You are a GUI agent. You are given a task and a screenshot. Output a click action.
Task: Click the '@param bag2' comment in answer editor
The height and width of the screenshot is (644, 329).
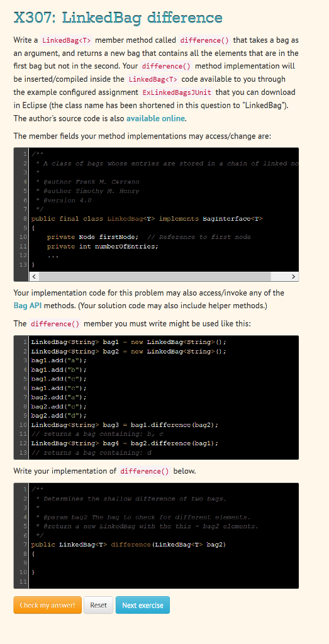(x=143, y=517)
